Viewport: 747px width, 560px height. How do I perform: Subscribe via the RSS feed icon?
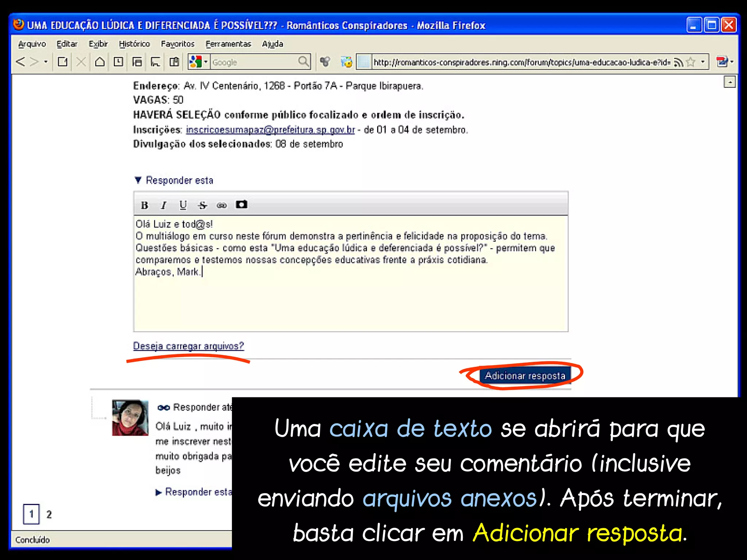point(678,62)
